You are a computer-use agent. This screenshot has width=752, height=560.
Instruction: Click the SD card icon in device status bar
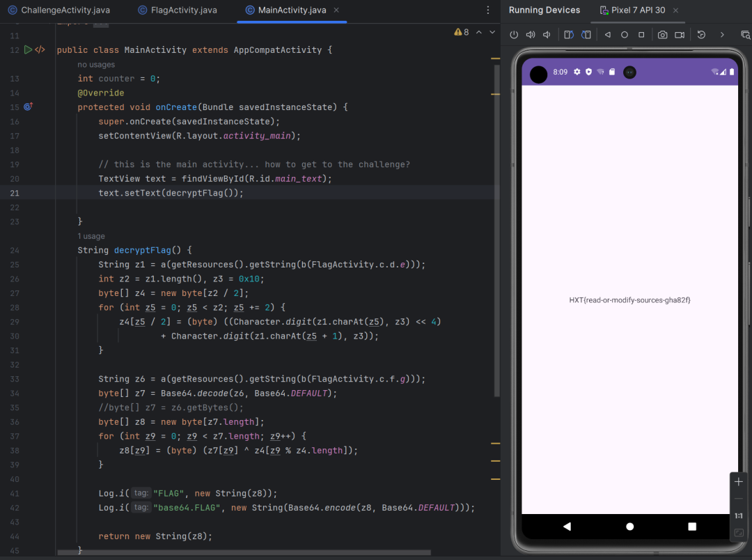point(612,72)
